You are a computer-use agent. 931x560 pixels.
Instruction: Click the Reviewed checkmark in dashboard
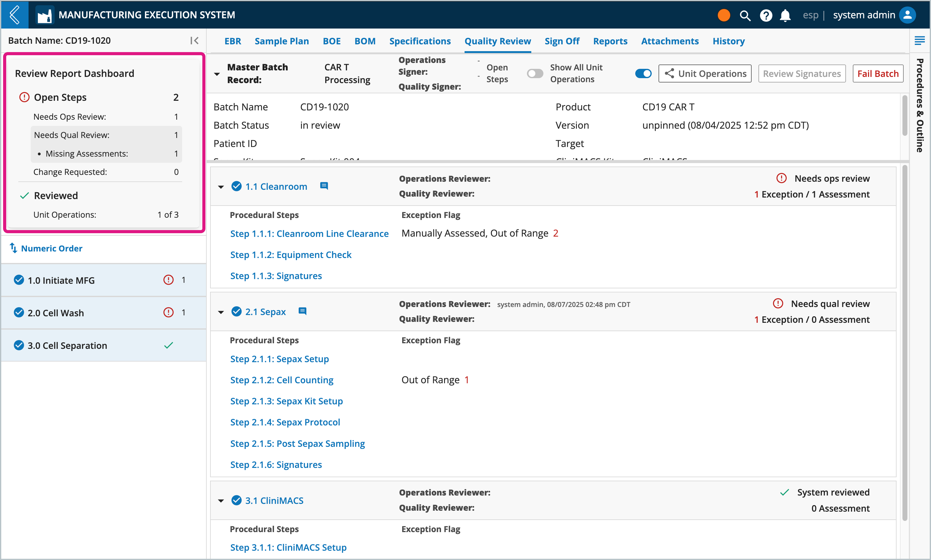tap(24, 195)
